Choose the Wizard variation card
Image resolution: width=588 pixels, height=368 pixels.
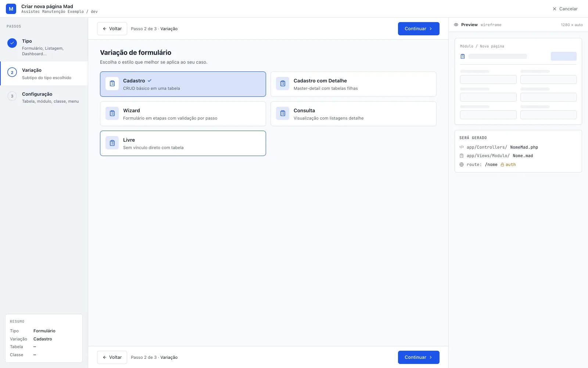coord(183,114)
